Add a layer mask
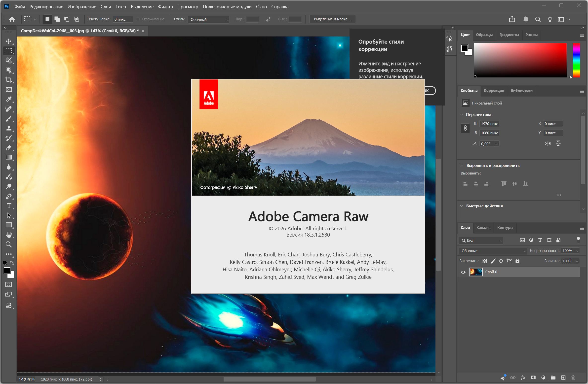Image resolution: width=588 pixels, height=384 pixels. coord(533,378)
